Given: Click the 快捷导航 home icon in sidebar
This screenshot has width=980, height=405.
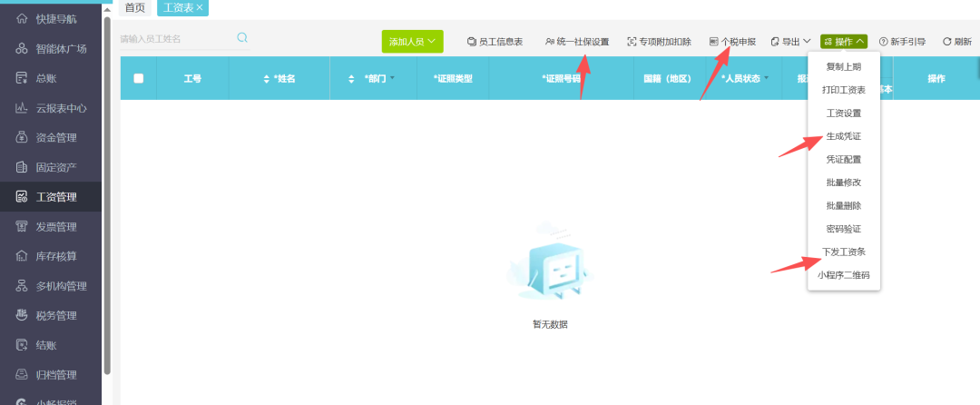Looking at the screenshot, I should (22, 19).
